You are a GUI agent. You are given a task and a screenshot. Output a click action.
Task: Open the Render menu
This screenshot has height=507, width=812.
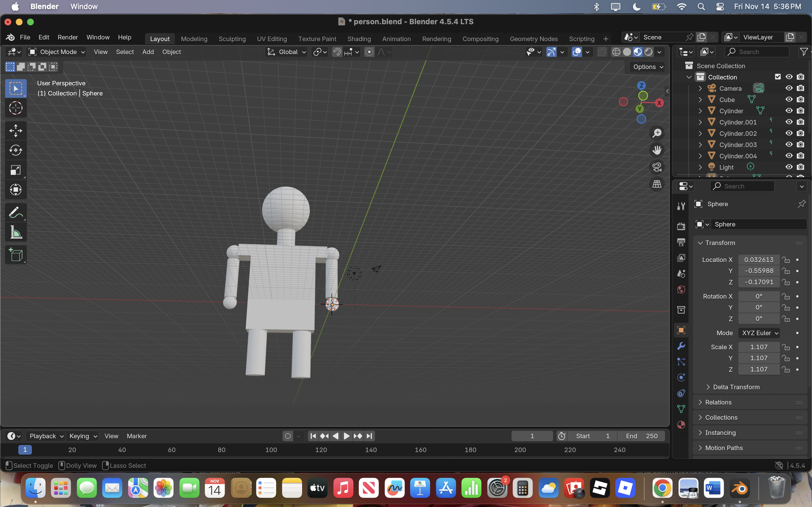[67, 37]
